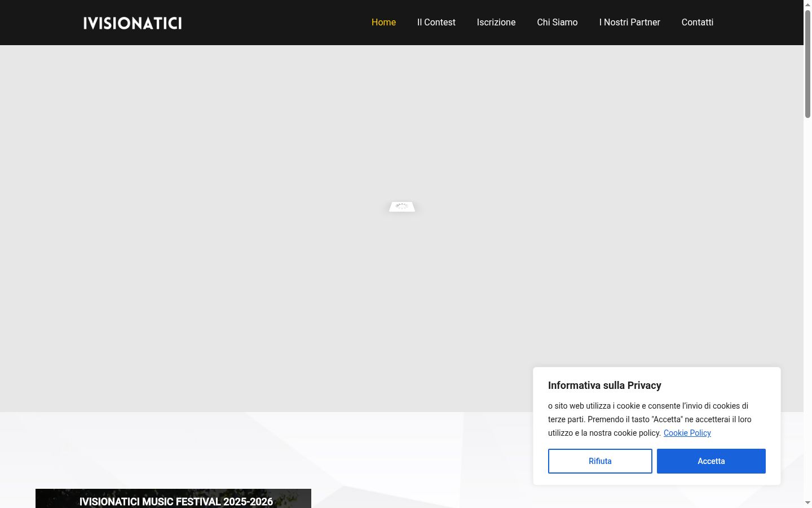
Task: Click the vertical scrollbar thumb
Action: (807, 63)
